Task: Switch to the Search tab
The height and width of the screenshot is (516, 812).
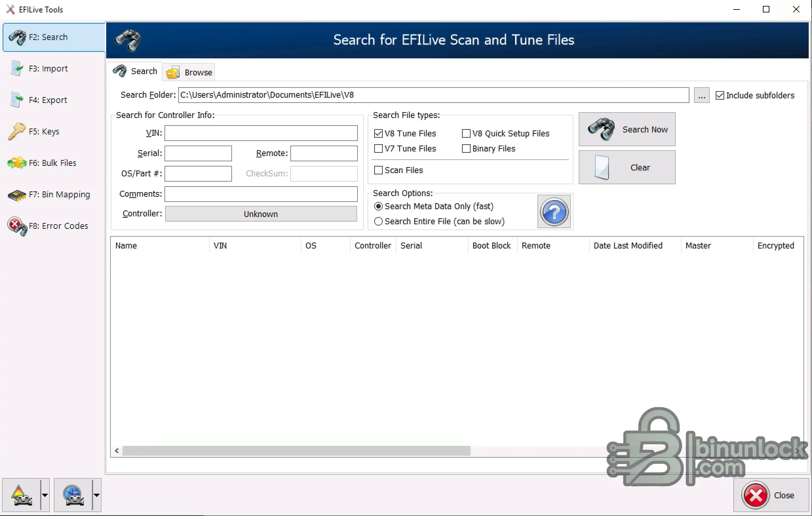Action: tap(135, 71)
